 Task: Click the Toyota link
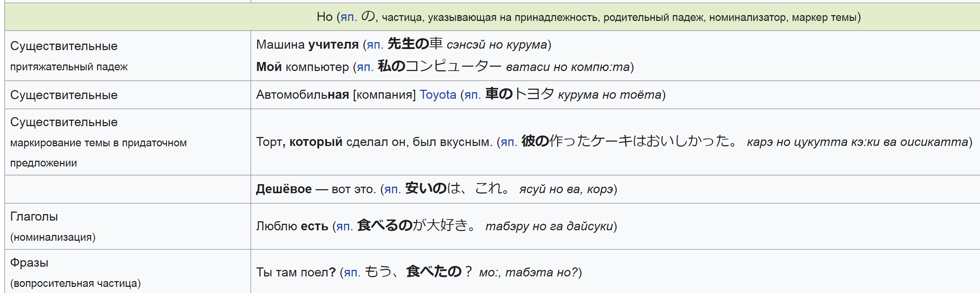point(437,95)
